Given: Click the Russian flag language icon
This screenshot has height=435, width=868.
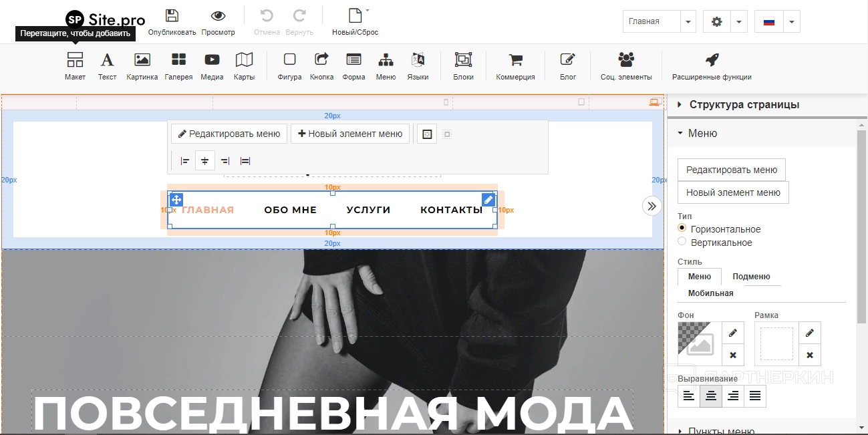Looking at the screenshot, I should tap(768, 21).
